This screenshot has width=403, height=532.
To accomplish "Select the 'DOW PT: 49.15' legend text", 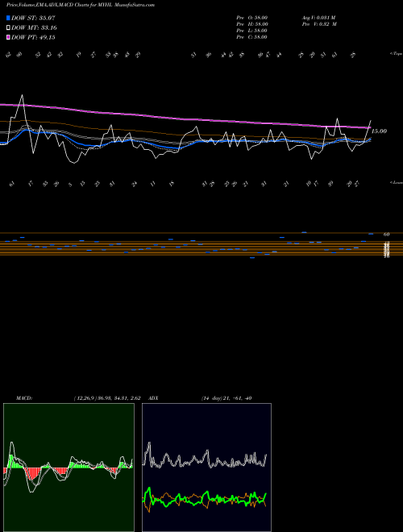I will point(33,37).
